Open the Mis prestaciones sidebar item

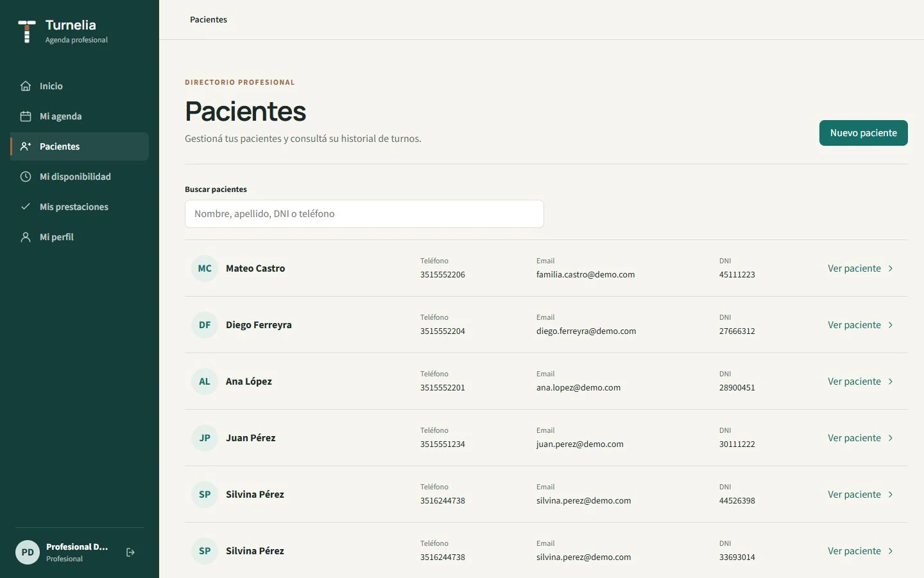80,207
